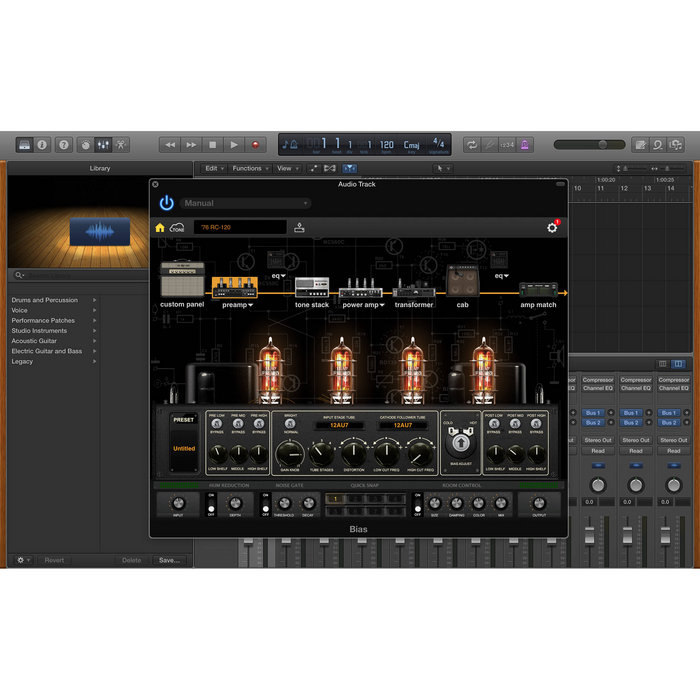Toggle the Noise Gate on/off switch
The height and width of the screenshot is (700, 700).
click(265, 503)
